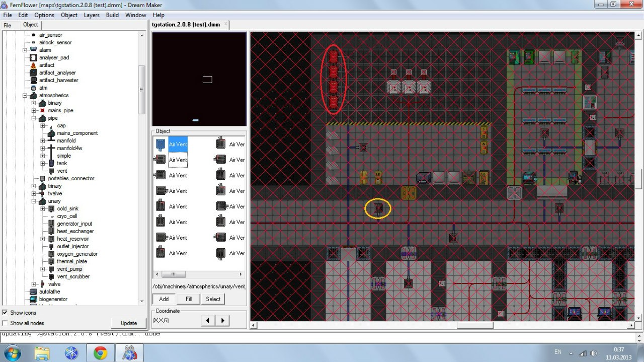
Task: Click the Add button
Action: pyautogui.click(x=164, y=299)
